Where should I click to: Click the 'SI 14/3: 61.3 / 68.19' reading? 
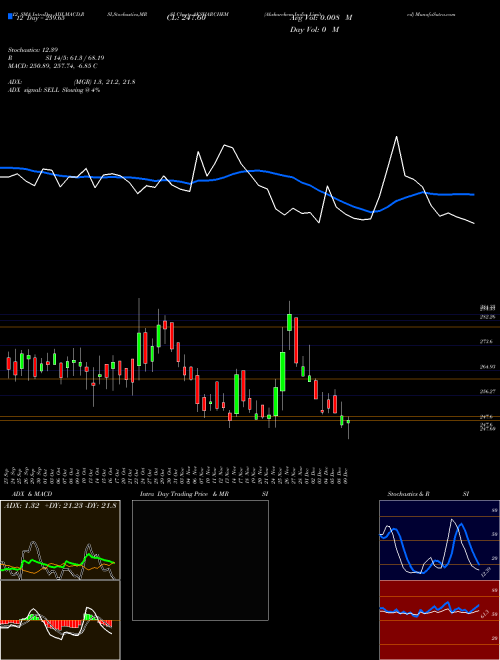click(x=75, y=58)
